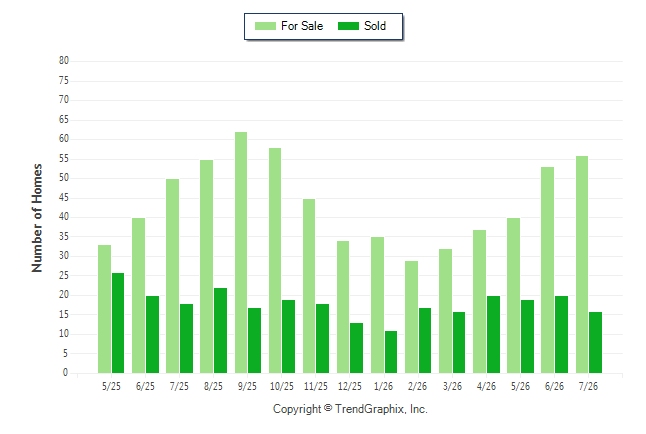Click the 6/25 For Sale bar
This screenshot has height=434, width=646.
coord(138,296)
